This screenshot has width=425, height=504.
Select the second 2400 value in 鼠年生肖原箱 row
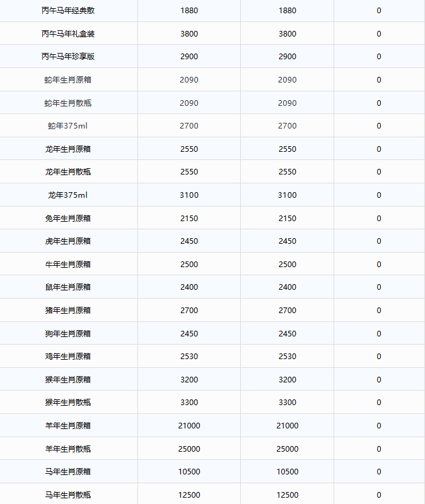click(288, 287)
